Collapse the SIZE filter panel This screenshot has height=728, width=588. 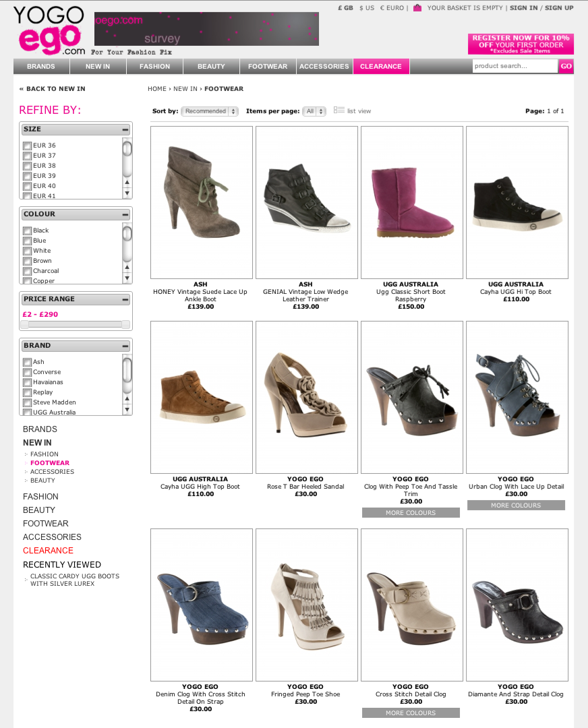[x=125, y=129]
